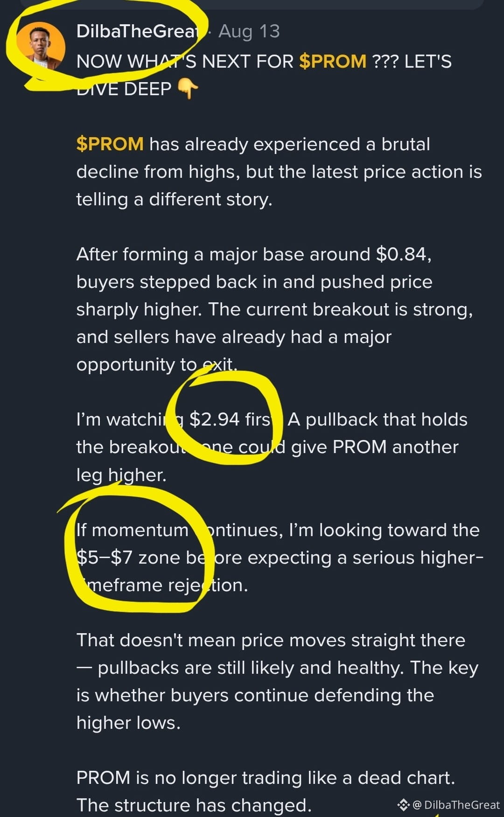Tap the rounded bar at the top edge

click(x=252, y=4)
